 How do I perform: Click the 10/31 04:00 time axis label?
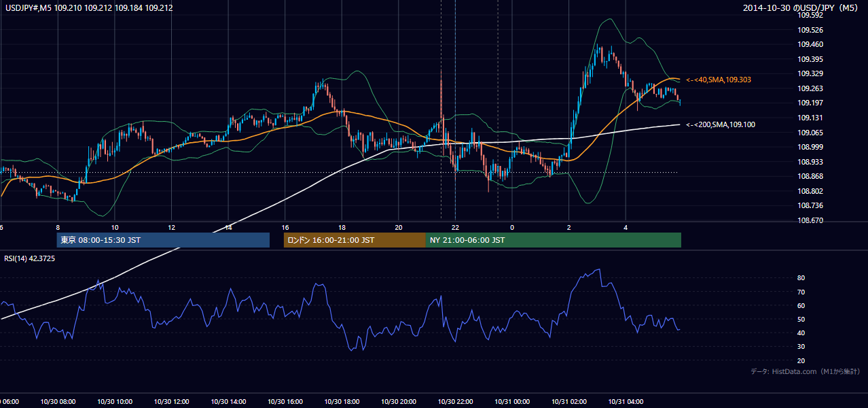pos(626,402)
